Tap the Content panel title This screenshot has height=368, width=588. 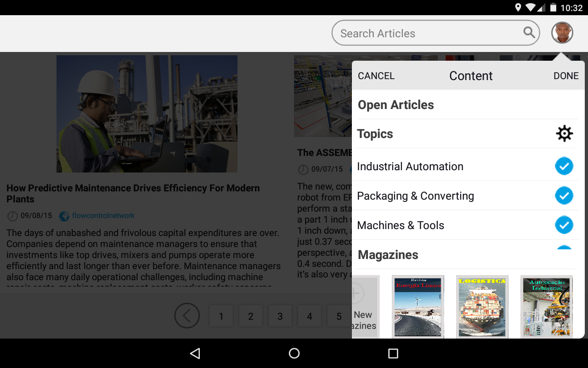coord(471,76)
